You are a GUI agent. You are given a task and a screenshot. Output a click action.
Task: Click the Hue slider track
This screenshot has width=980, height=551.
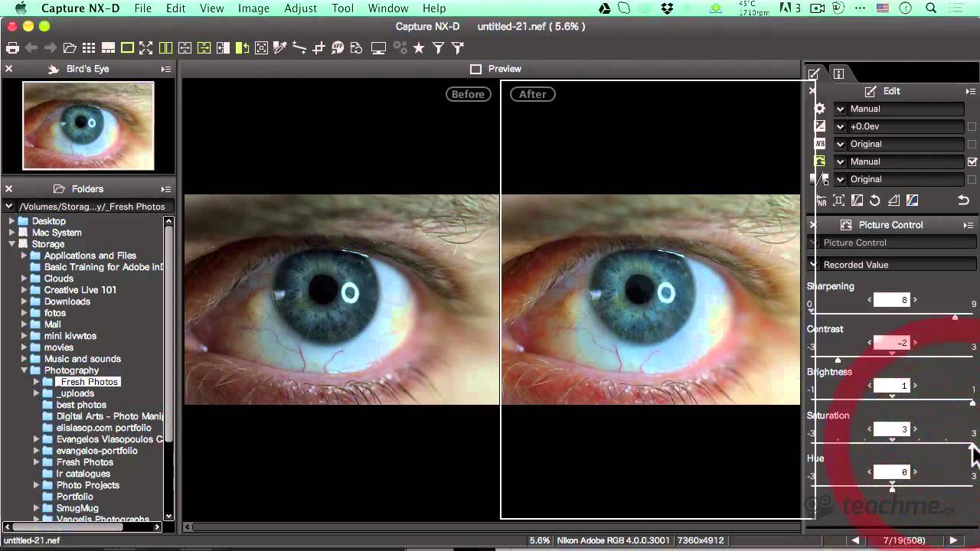point(892,487)
